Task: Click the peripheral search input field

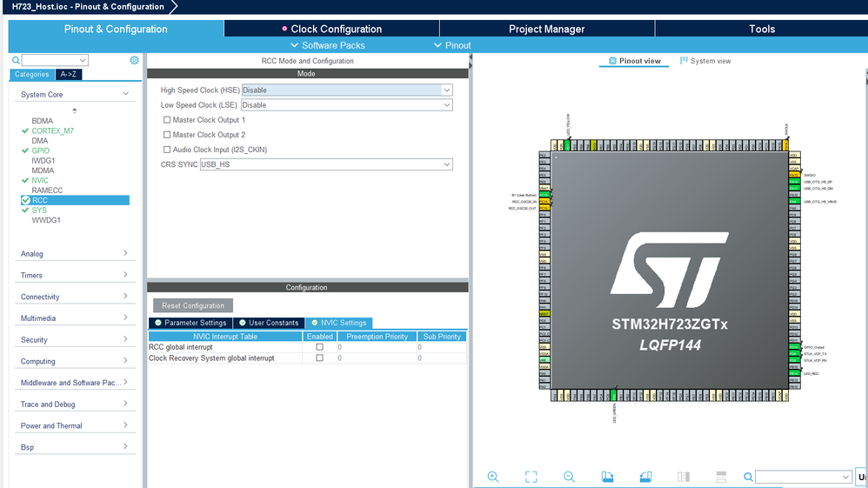Action: tap(54, 60)
